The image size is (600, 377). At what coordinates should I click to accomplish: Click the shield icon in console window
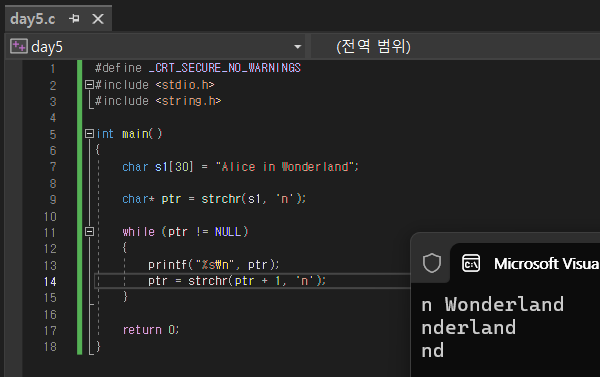point(432,263)
